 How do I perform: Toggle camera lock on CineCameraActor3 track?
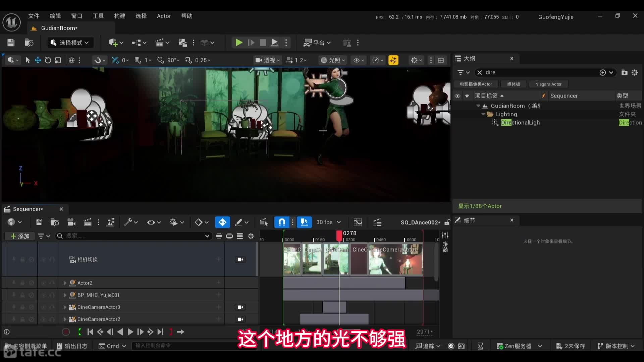tap(240, 307)
